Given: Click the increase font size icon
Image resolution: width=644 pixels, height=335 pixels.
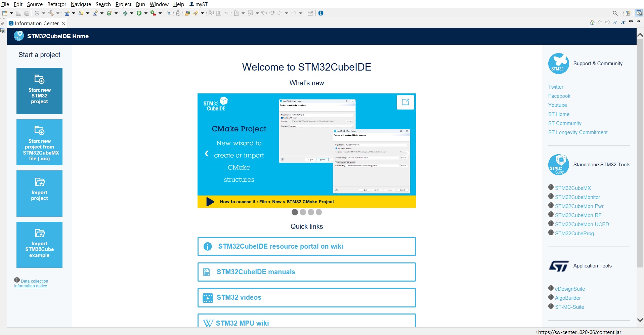Looking at the screenshot, I should [623, 23].
